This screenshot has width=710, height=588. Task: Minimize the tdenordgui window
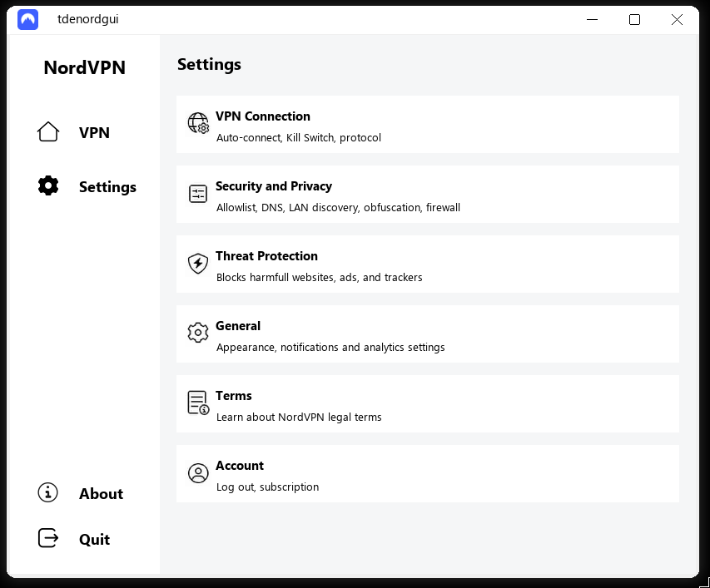pos(593,19)
